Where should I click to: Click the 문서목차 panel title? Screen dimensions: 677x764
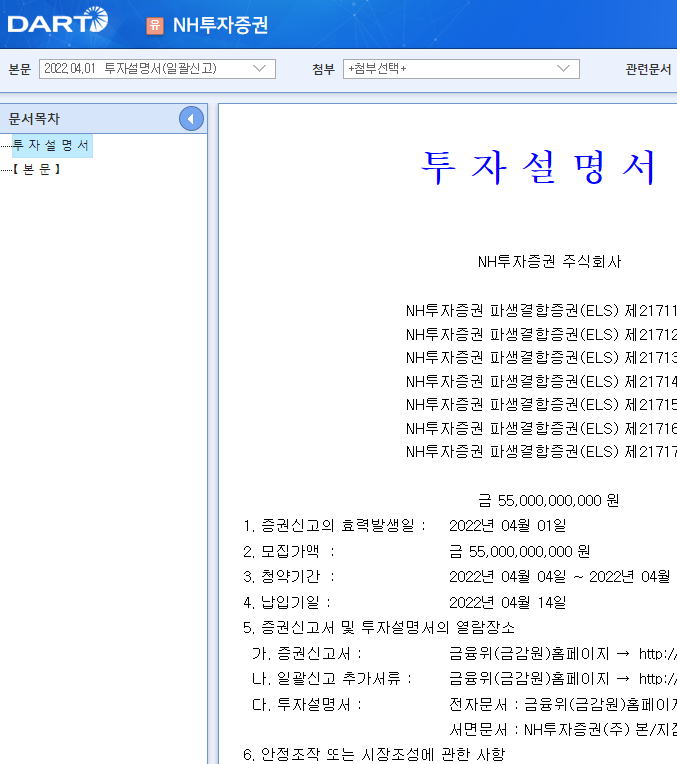tap(34, 118)
